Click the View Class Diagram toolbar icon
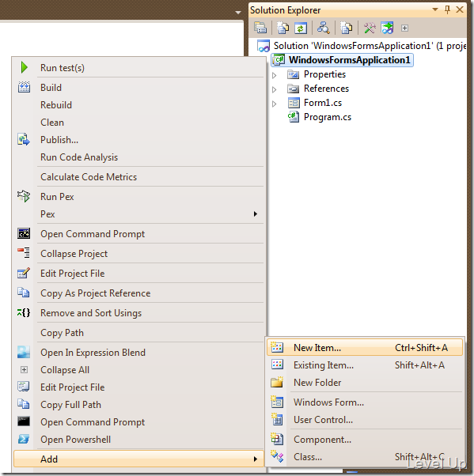The image size is (474, 476). coord(324,28)
